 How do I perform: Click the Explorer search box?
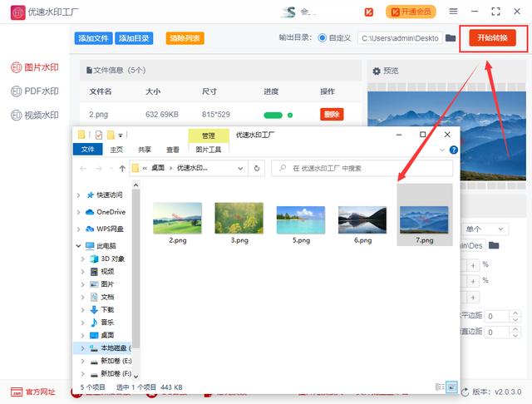(362, 168)
